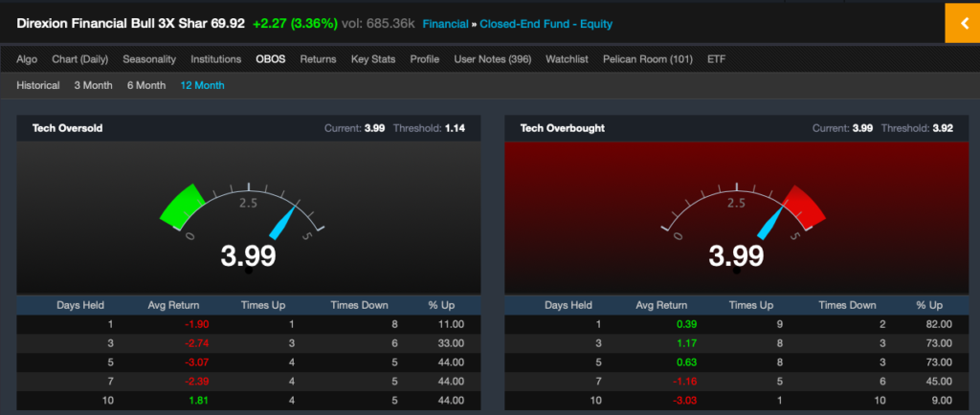The image size is (980, 415).
Task: Follow the Closed-End Fund - Equity link
Action: 546,24
